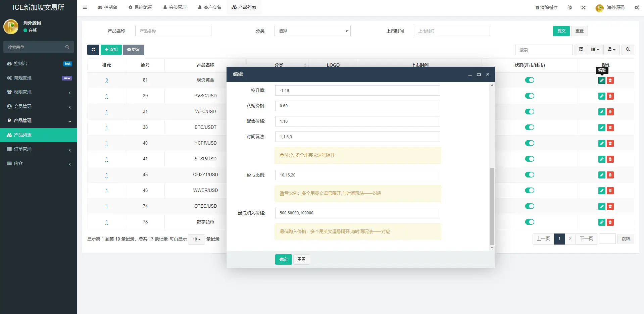Screen dimensions: 644x314
Task: Go to page 2 of product list
Action: (x=570, y=239)
